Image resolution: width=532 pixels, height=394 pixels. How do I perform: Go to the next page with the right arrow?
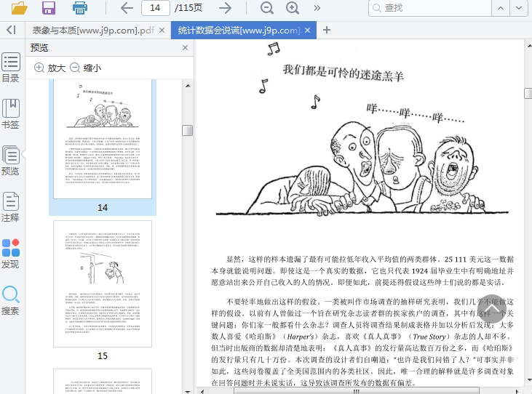[x=225, y=8]
